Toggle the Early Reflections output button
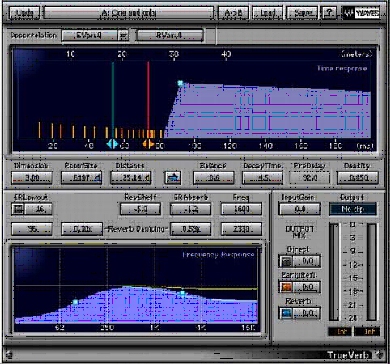 pyautogui.click(x=285, y=287)
